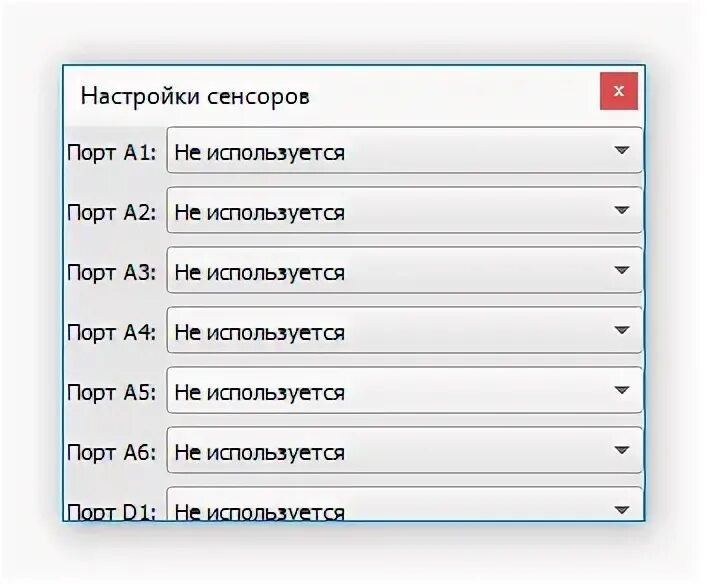Click the Порт A3 label

point(112,273)
